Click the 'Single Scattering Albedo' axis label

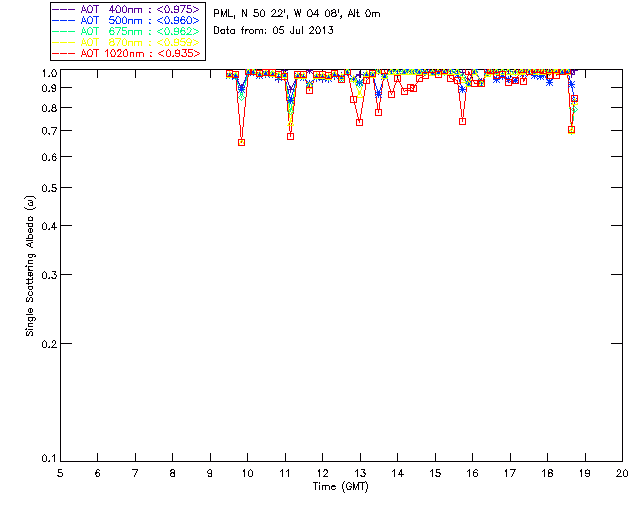pos(30,266)
